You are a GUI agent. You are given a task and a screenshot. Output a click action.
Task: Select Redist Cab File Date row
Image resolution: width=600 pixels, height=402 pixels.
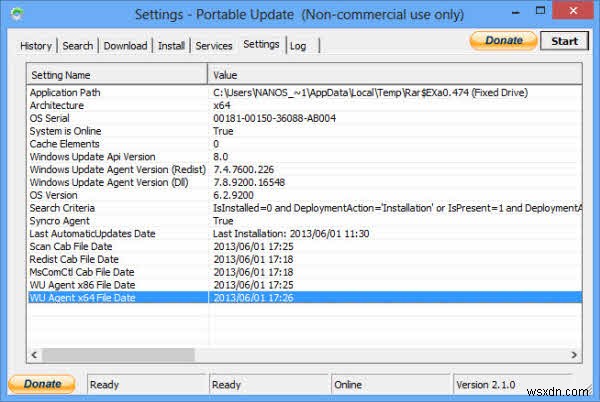[x=305, y=259]
